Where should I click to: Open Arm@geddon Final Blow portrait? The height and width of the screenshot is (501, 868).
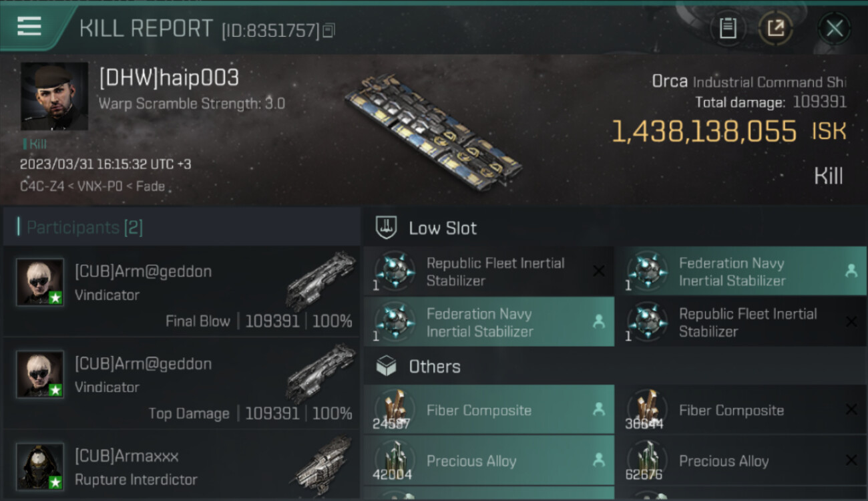[x=40, y=282]
